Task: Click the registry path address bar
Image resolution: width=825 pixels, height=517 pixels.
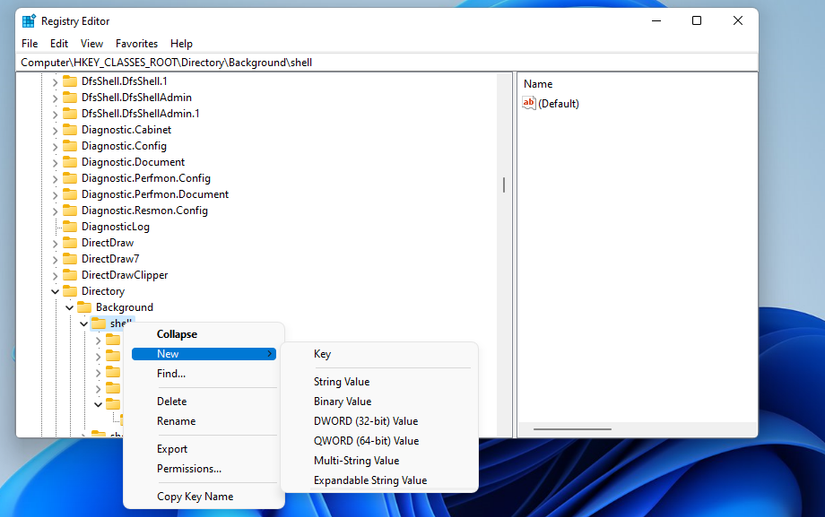Action: click(387, 63)
